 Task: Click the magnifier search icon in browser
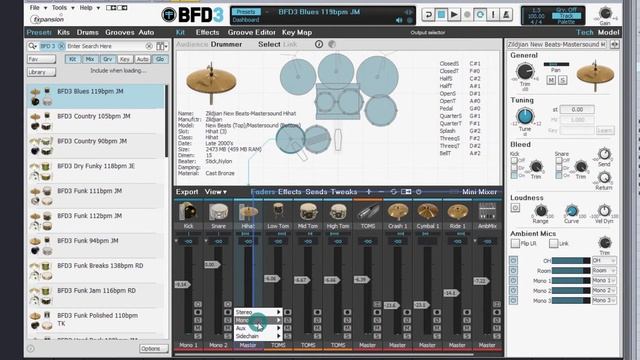pos(32,46)
